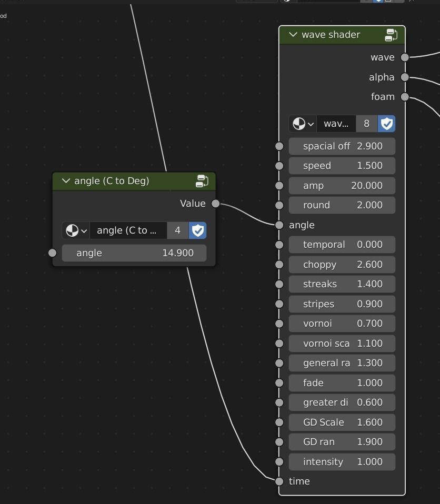Click the GD Scale input socket
Screen dimensions: 440x504
(279, 422)
